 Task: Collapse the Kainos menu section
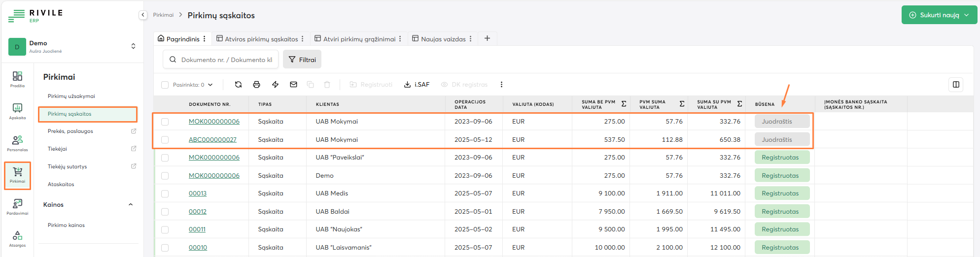click(x=131, y=205)
